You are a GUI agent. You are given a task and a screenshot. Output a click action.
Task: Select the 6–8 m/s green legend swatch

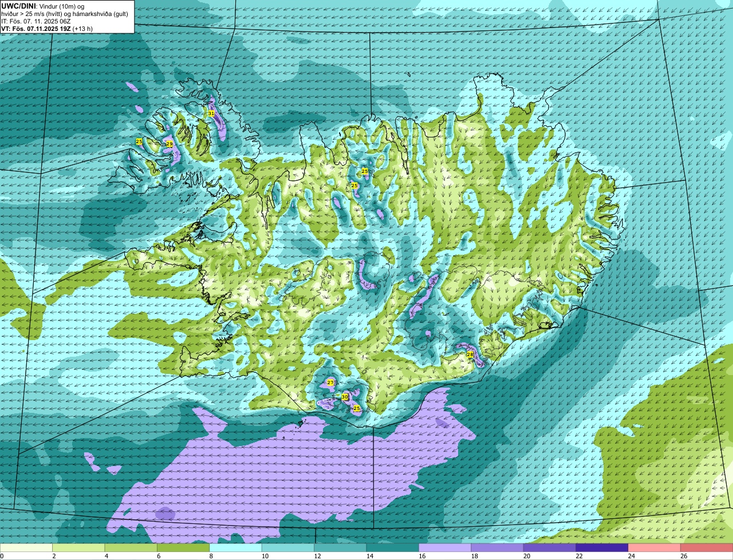coord(183,548)
